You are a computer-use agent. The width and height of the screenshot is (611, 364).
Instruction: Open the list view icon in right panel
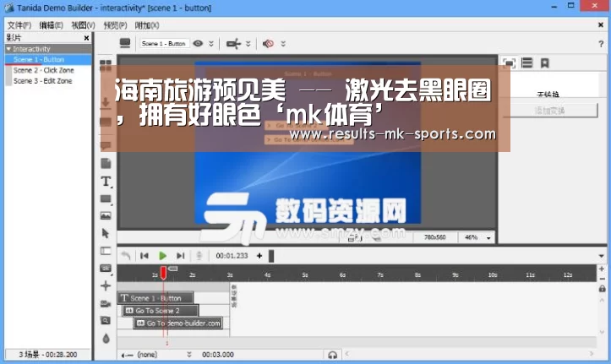[x=526, y=62]
